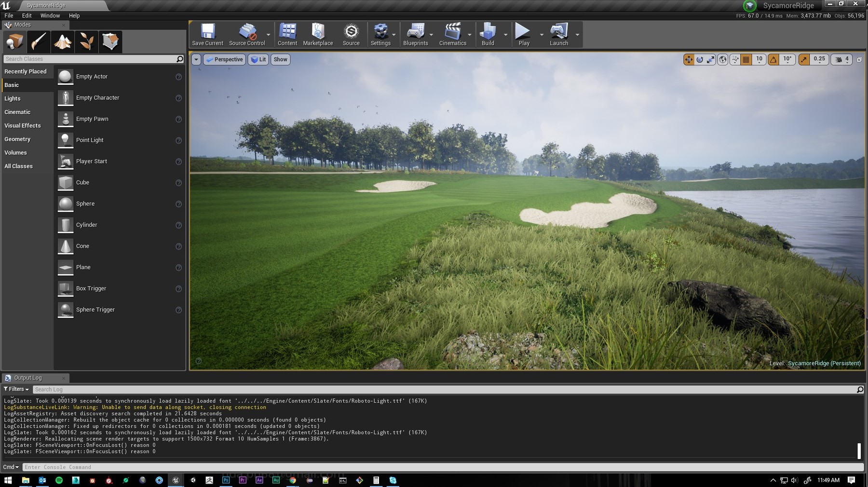Open the Output Log Filters dropdown
Screen dimensions: 868x487
click(x=16, y=389)
